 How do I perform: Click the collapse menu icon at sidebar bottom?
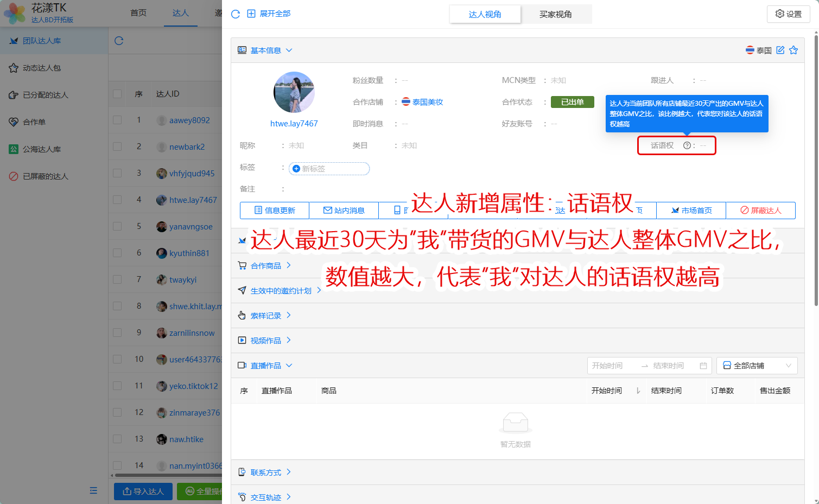pos(93,490)
